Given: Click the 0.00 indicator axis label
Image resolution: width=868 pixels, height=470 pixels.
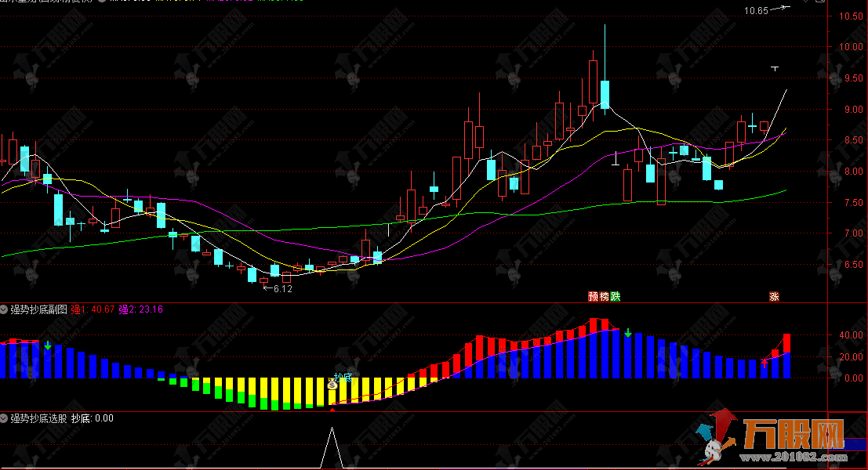Looking at the screenshot, I should point(854,378).
